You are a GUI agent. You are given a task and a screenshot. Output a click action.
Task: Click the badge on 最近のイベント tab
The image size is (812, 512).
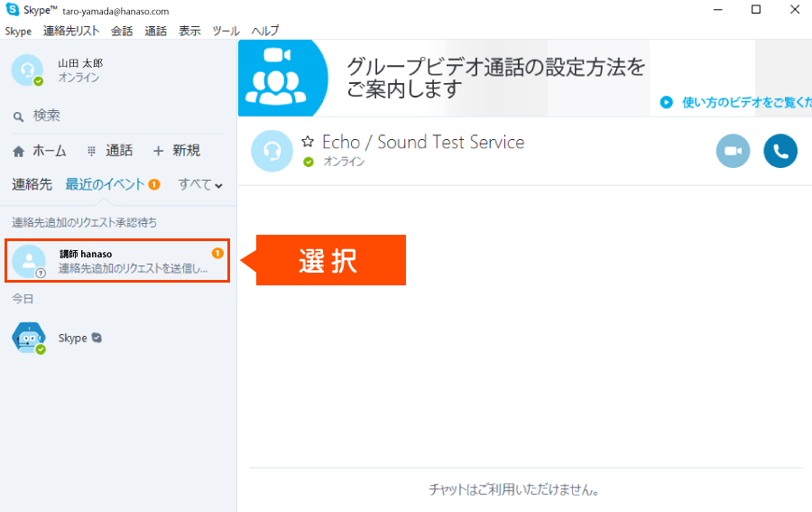coord(154,184)
